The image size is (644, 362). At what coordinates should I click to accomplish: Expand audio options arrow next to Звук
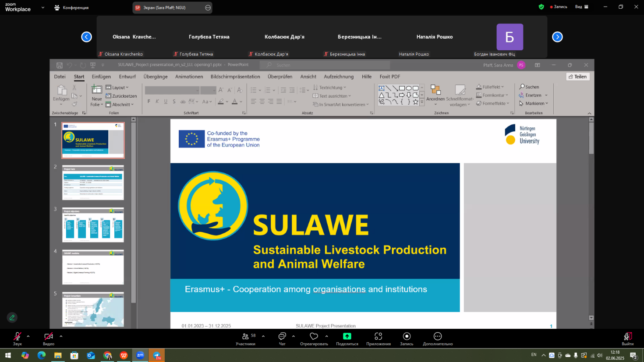[28, 336]
